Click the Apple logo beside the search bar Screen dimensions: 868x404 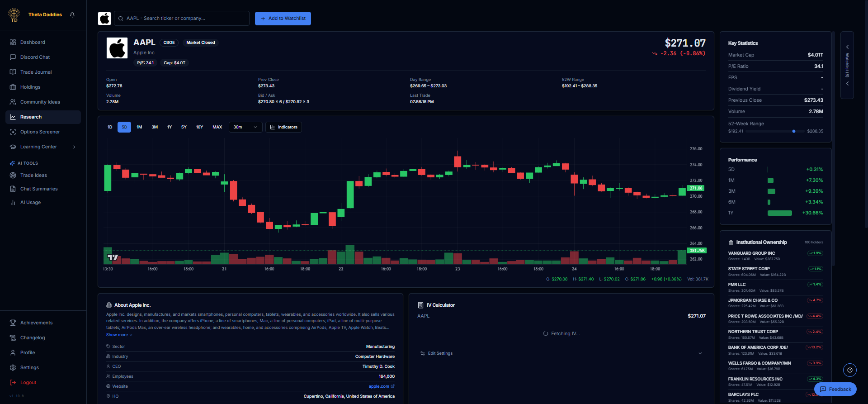pos(104,19)
